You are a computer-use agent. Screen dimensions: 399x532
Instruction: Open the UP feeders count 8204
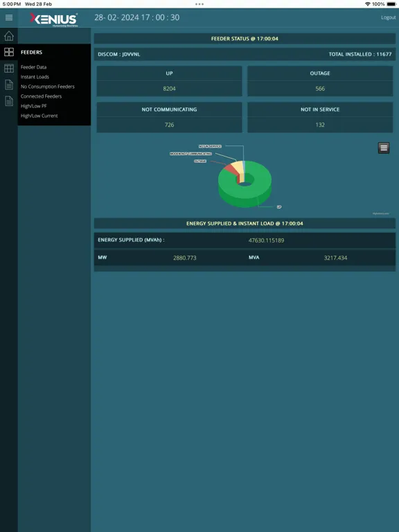(x=169, y=89)
